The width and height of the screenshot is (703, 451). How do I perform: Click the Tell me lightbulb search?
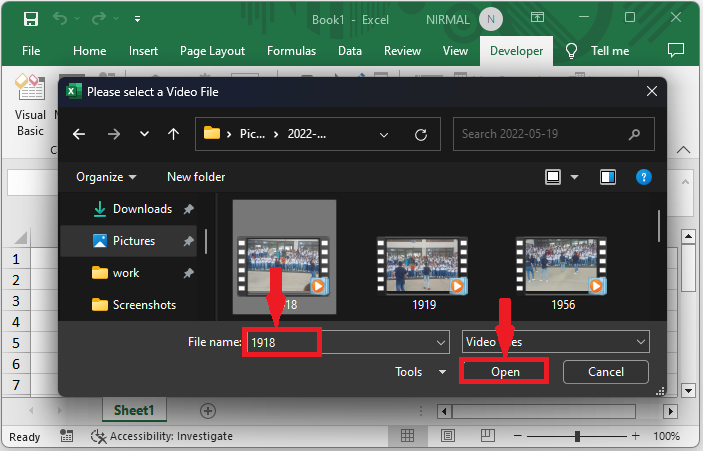(x=571, y=51)
